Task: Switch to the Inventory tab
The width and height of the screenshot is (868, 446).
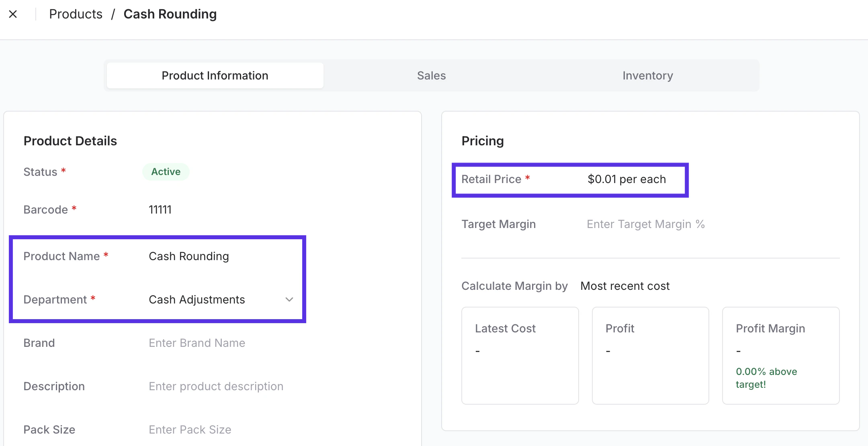Action: click(x=647, y=75)
